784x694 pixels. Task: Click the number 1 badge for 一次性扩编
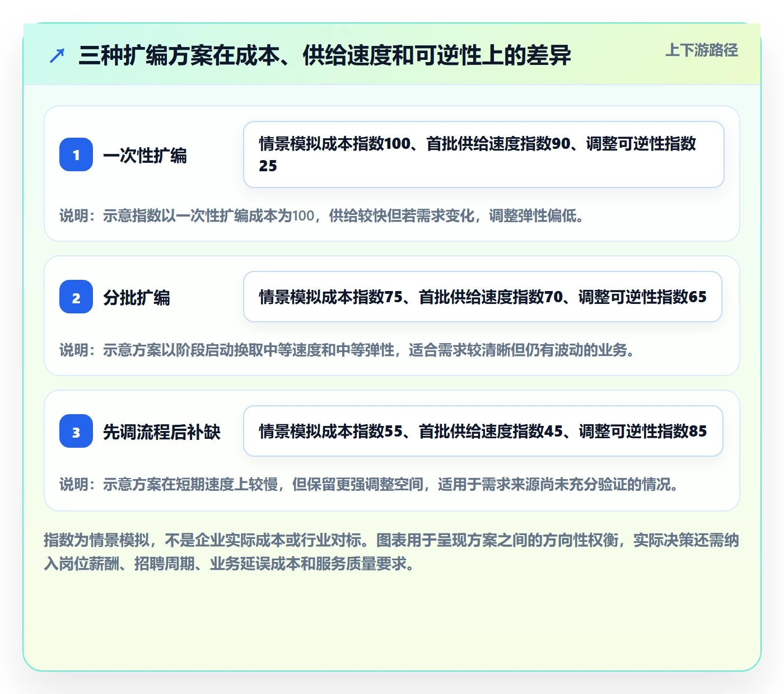coord(76,154)
